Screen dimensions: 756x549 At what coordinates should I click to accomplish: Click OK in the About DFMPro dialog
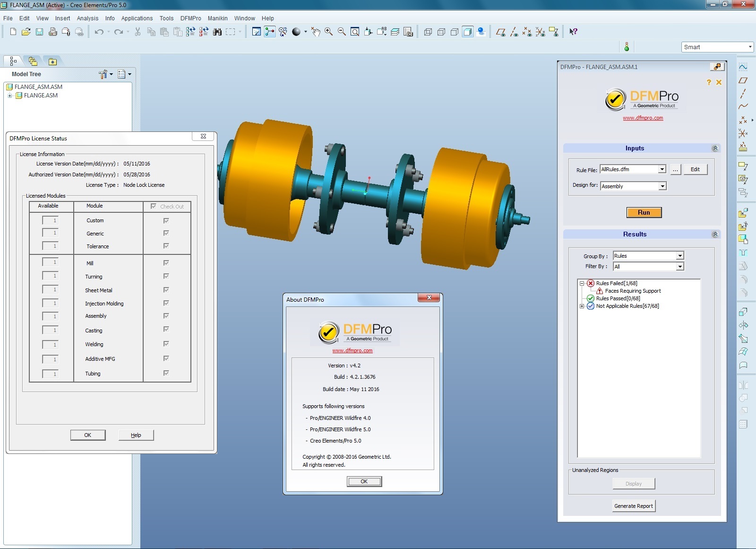click(364, 481)
